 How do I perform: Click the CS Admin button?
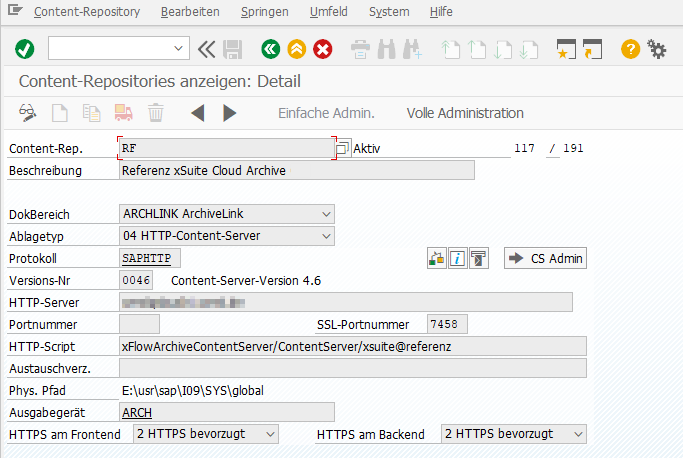(545, 259)
